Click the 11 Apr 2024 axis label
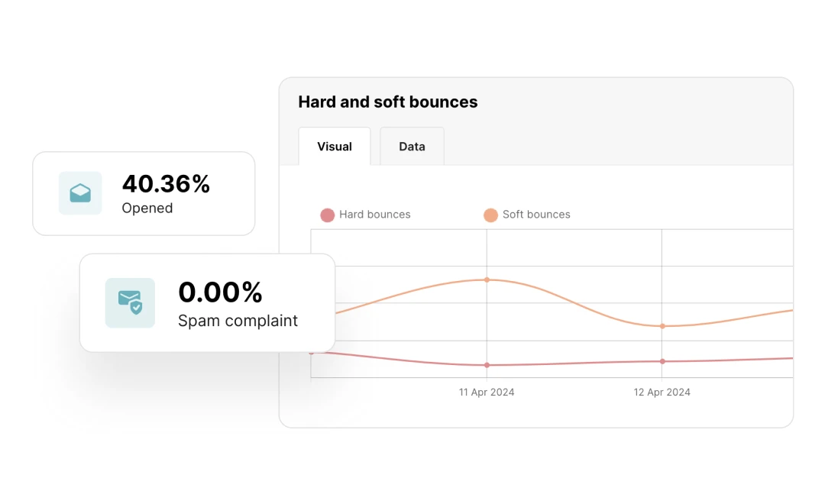 pos(486,393)
